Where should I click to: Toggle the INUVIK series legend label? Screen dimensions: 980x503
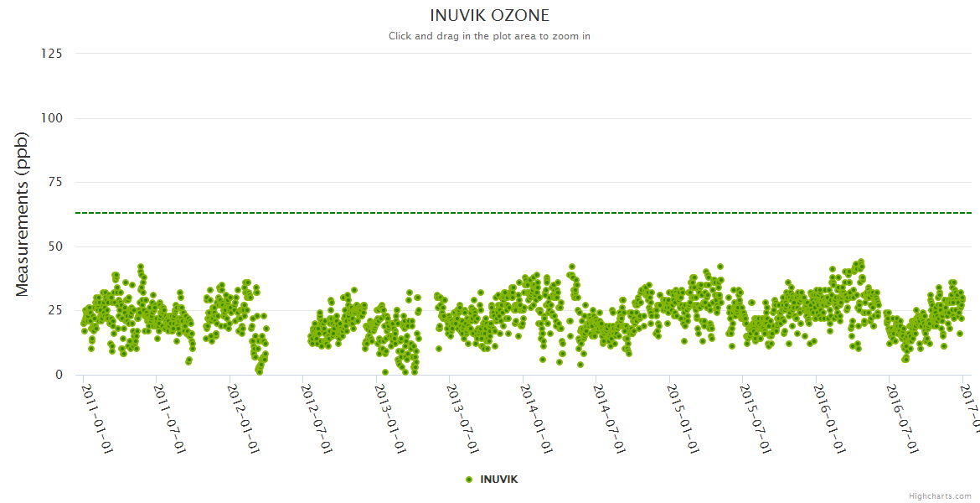pyautogui.click(x=498, y=479)
